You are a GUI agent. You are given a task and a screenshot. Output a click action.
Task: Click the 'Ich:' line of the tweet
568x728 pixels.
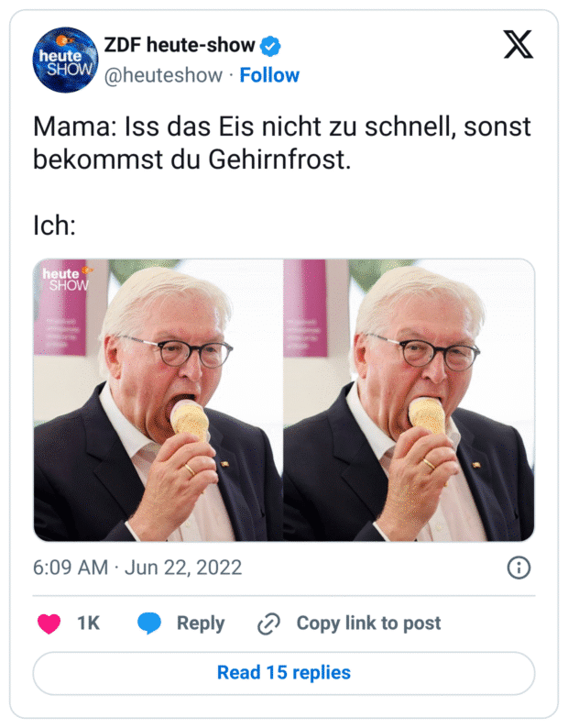point(54,226)
